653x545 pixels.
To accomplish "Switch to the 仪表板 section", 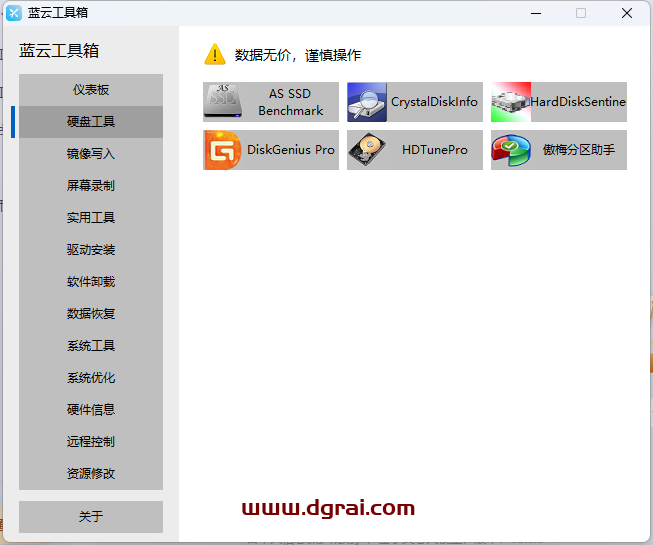I will pos(91,90).
